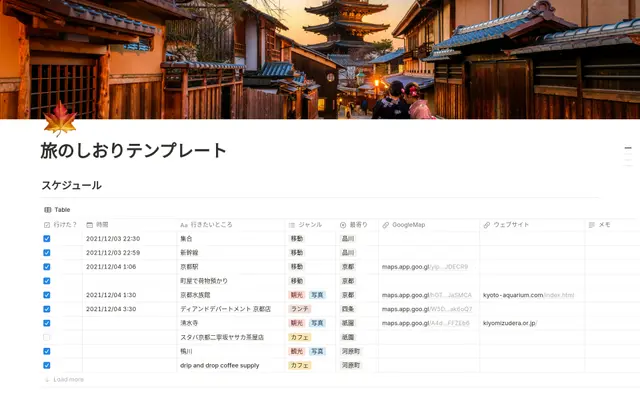The height and width of the screenshot is (399, 640).
Task: Click the drip and drop coffee supply cell
Action: (231, 366)
